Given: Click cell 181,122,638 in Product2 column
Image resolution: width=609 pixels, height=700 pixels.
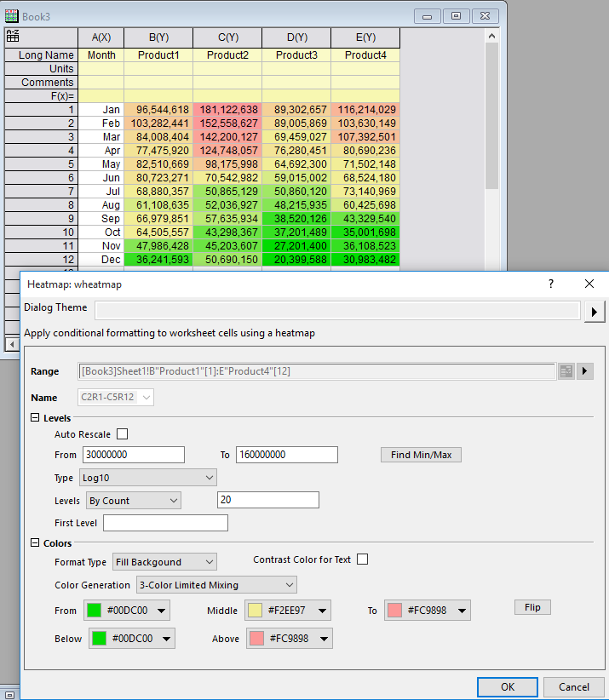Looking at the screenshot, I should 227,109.
